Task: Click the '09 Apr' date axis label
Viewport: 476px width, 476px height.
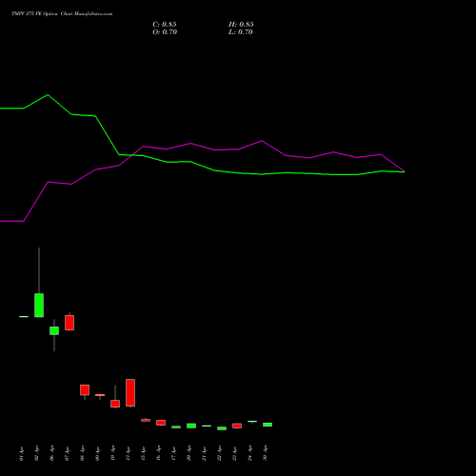Action: click(97, 453)
